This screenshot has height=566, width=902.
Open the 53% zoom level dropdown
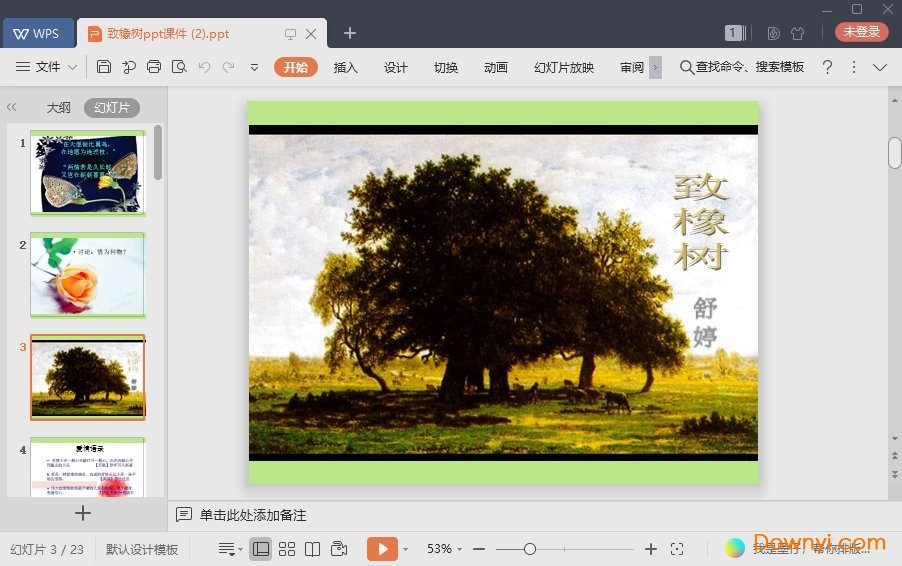(x=444, y=549)
